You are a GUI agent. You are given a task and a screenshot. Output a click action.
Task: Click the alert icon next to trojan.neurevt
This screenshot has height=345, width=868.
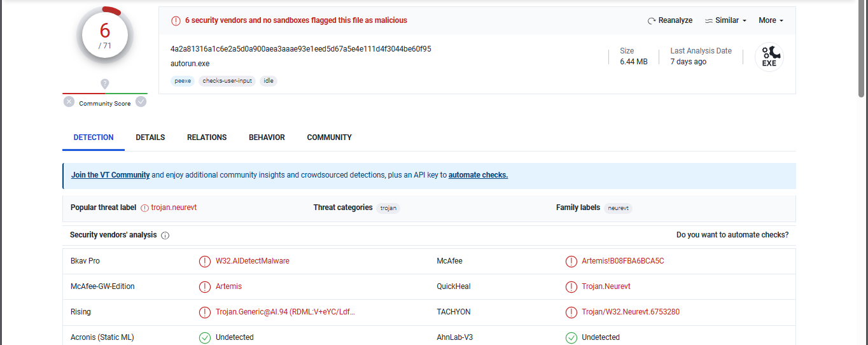(145, 208)
